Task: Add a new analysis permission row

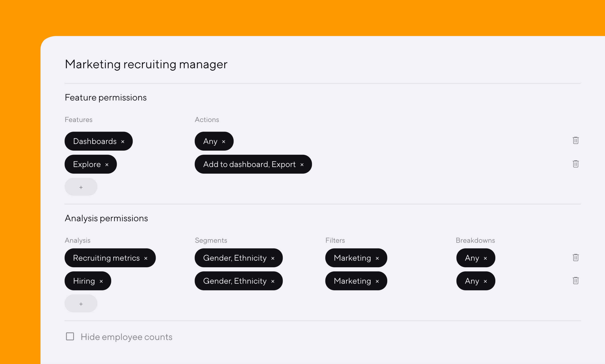Action: point(81,303)
